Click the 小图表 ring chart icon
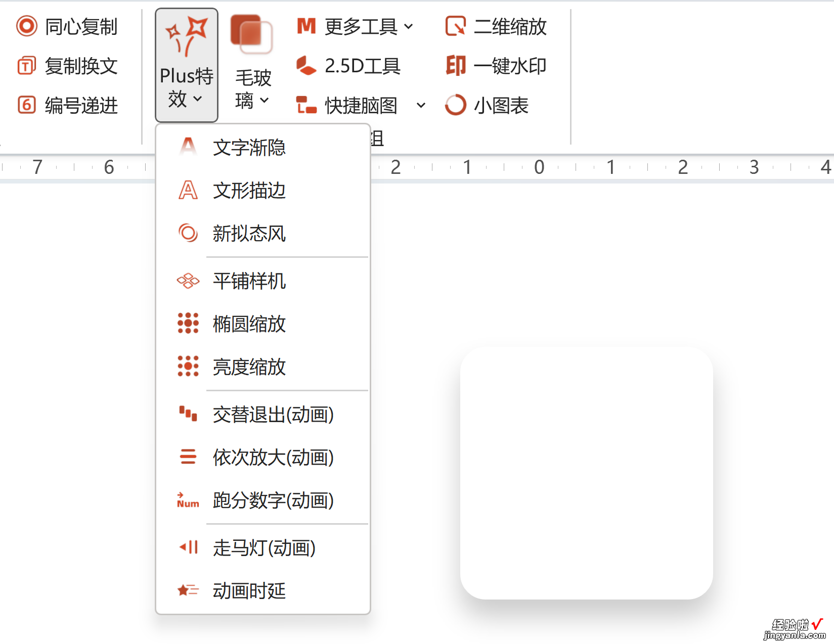834x644 pixels. [x=456, y=105]
